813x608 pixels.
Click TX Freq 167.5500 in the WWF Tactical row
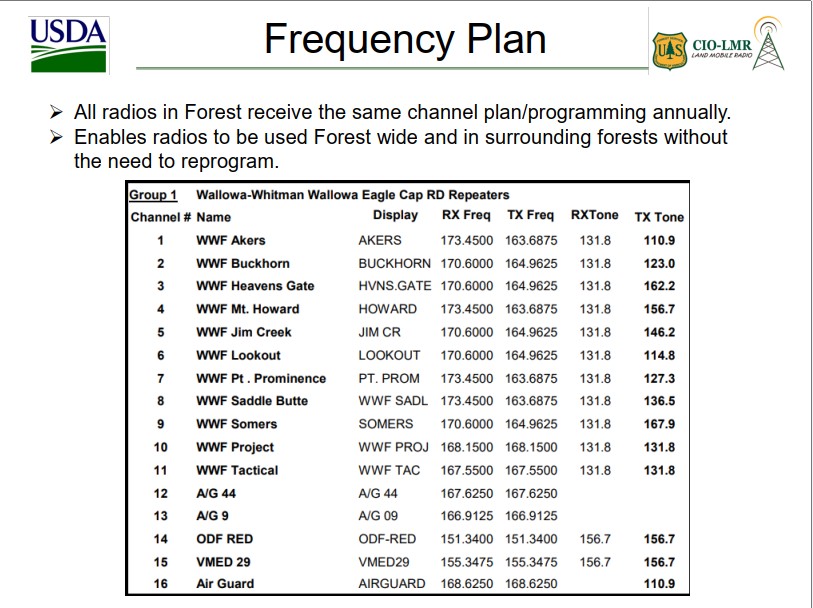point(531,471)
